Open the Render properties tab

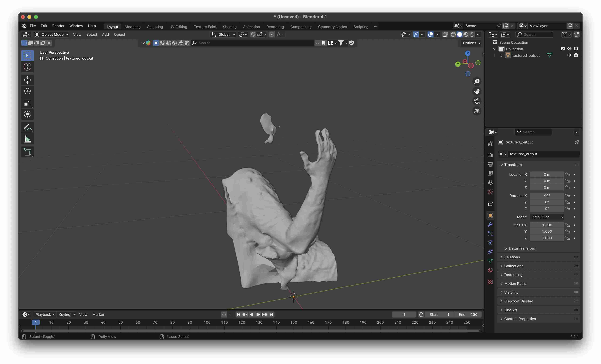coord(490,155)
